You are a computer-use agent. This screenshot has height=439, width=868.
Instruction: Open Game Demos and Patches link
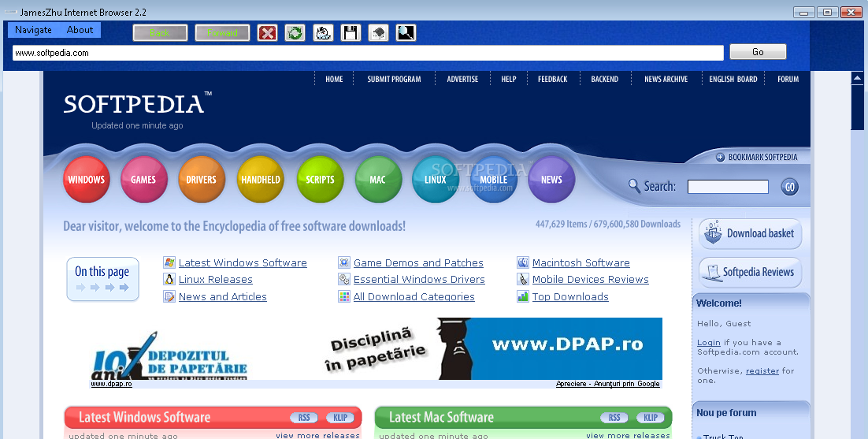point(418,263)
